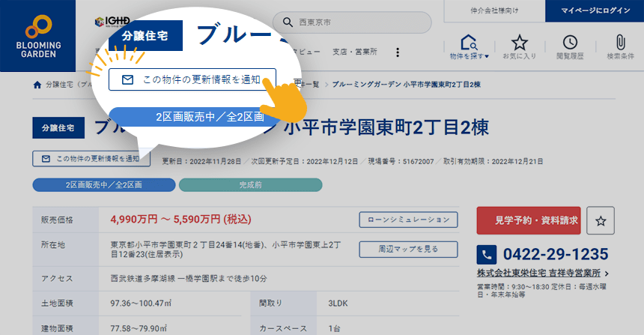Select the 仲介会社様向け tab
Viewport: 644px width, 335px height.
[493, 10]
